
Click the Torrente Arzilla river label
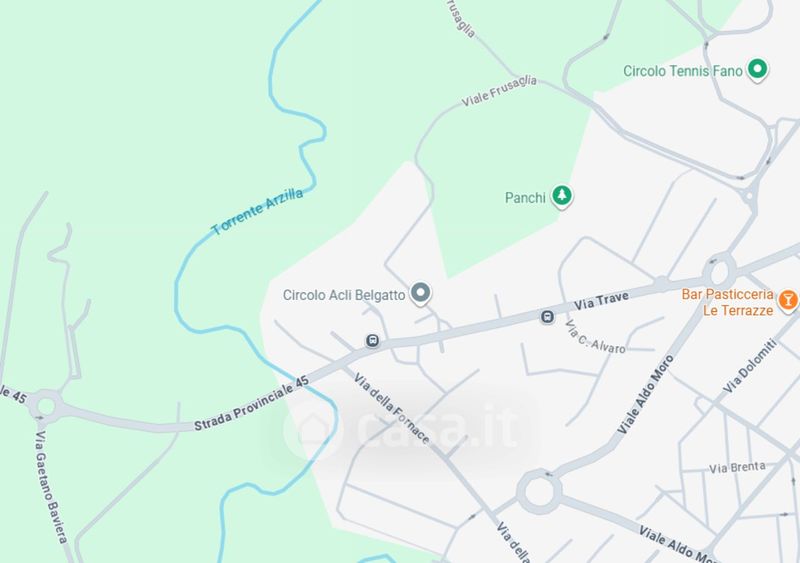257,211
